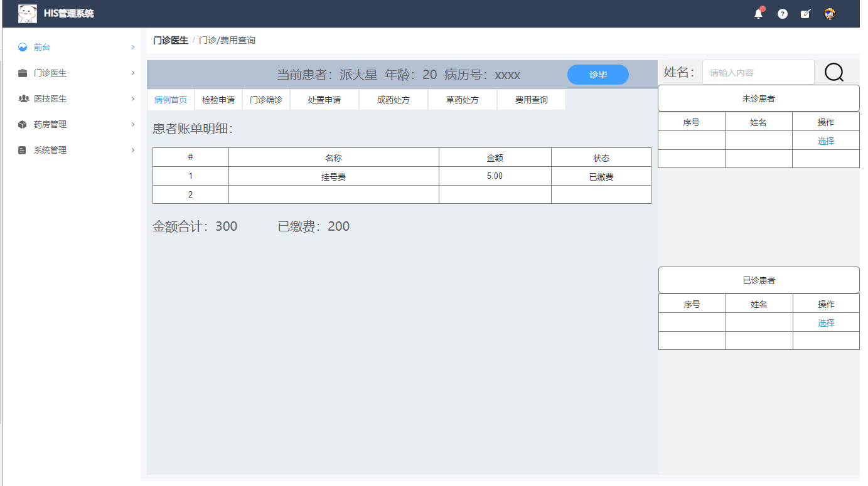Click the 门诊/费用查询 breadcrumb text

click(x=227, y=40)
